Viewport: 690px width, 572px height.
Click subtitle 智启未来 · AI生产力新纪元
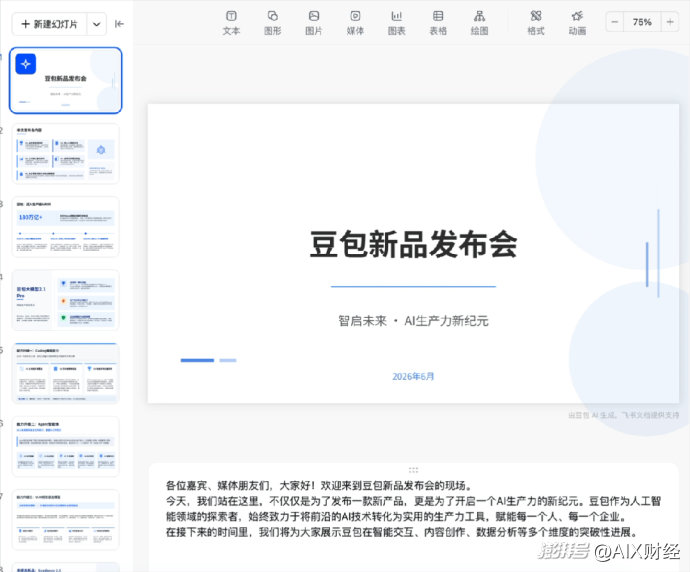pyautogui.click(x=413, y=321)
